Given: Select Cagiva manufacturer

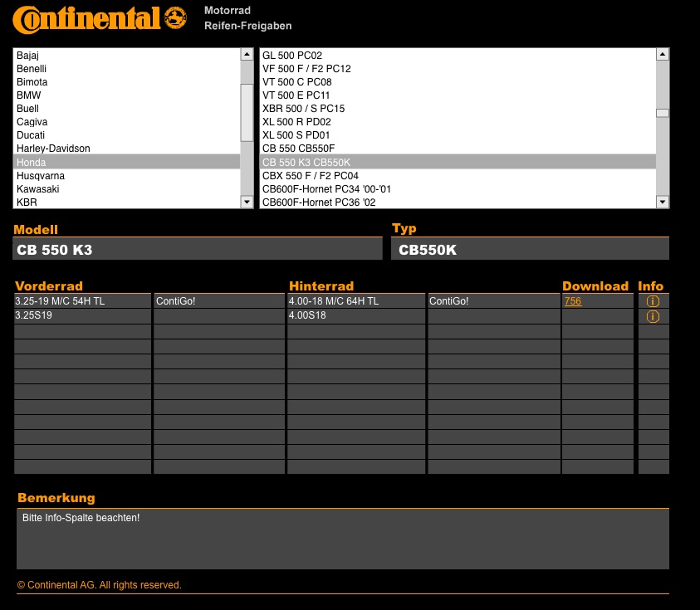Looking at the screenshot, I should point(127,122).
